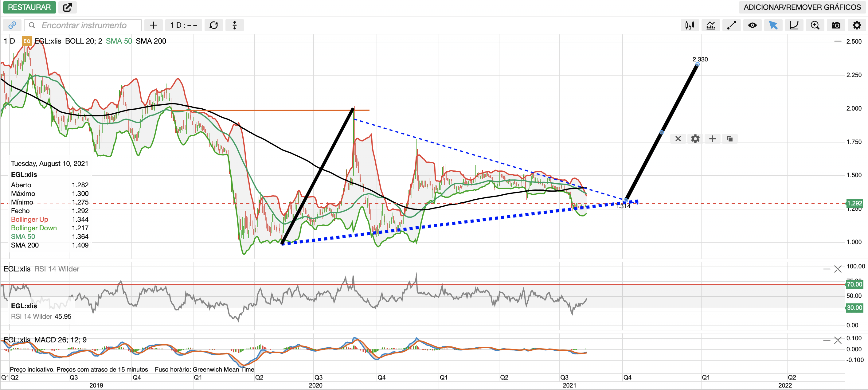Take a chart snapshot with camera icon
This screenshot has width=868, height=390.
(836, 25)
